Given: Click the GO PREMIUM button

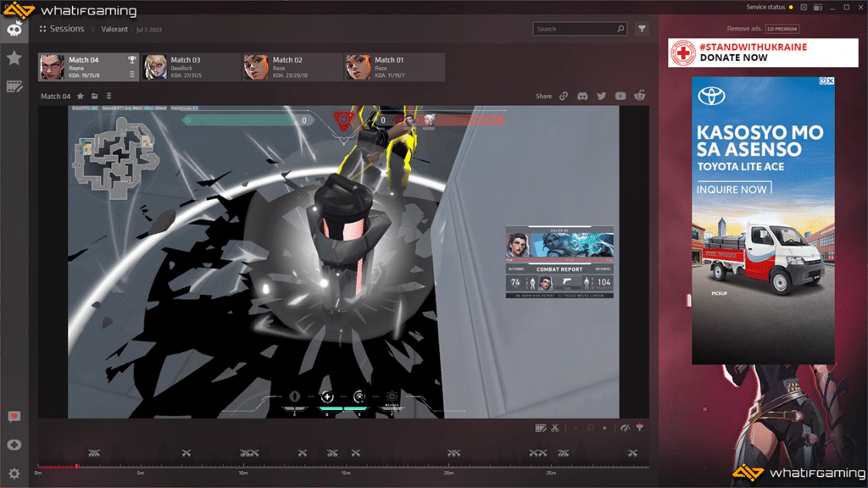Looking at the screenshot, I should pyautogui.click(x=782, y=29).
